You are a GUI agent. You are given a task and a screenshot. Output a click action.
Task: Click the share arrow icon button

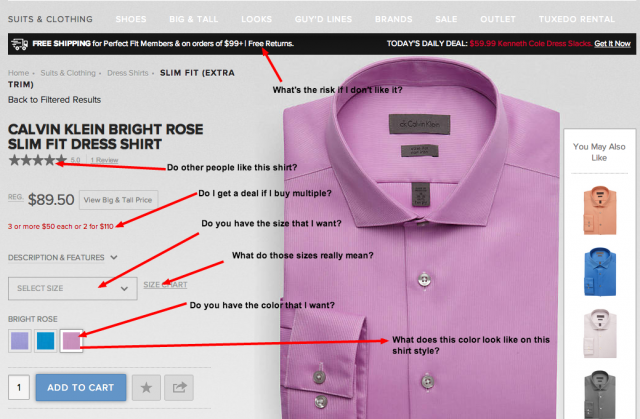(x=179, y=387)
